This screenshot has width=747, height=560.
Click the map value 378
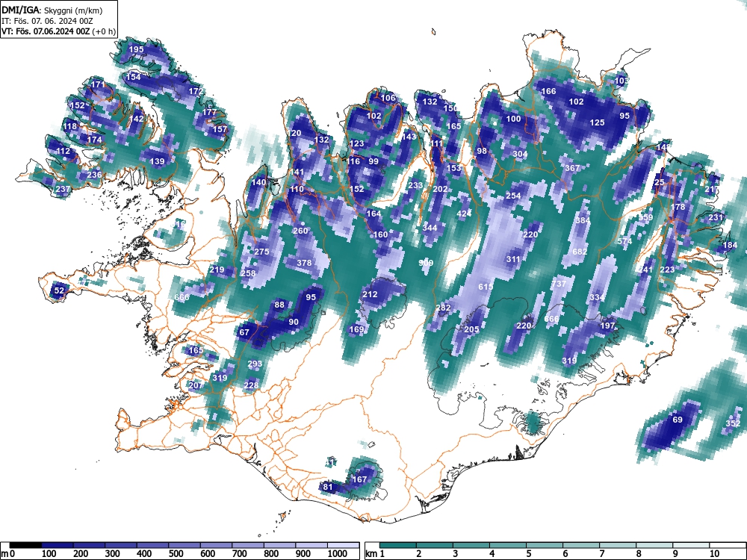tap(304, 262)
